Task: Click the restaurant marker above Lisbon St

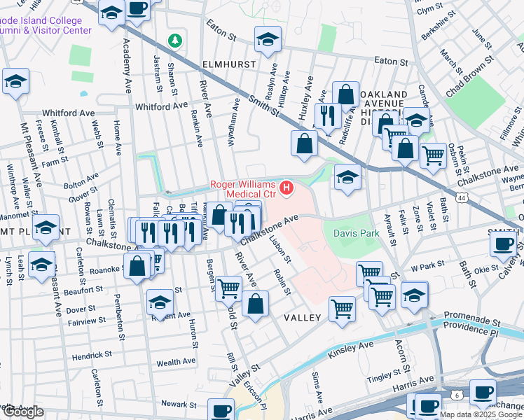Action: point(237,226)
